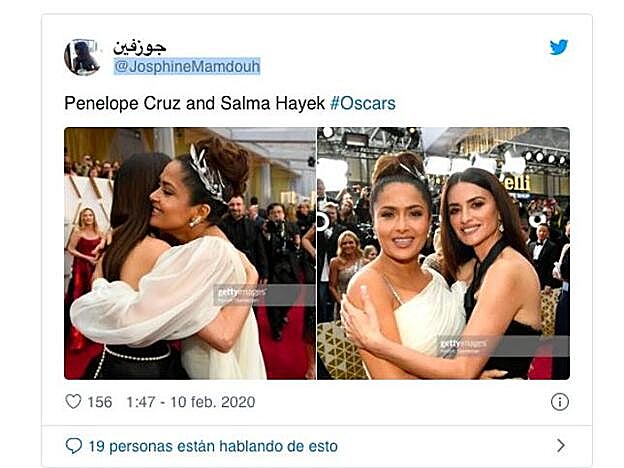Select the "Penelope Cruz and Salma Hayek" tweet text
624x468 pixels.
click(x=195, y=103)
